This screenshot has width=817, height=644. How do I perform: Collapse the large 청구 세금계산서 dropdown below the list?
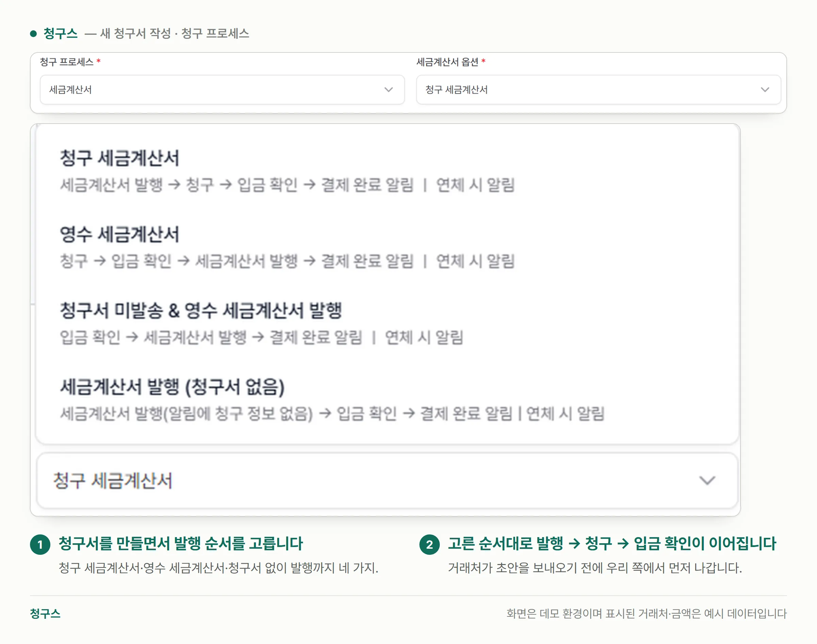click(387, 480)
